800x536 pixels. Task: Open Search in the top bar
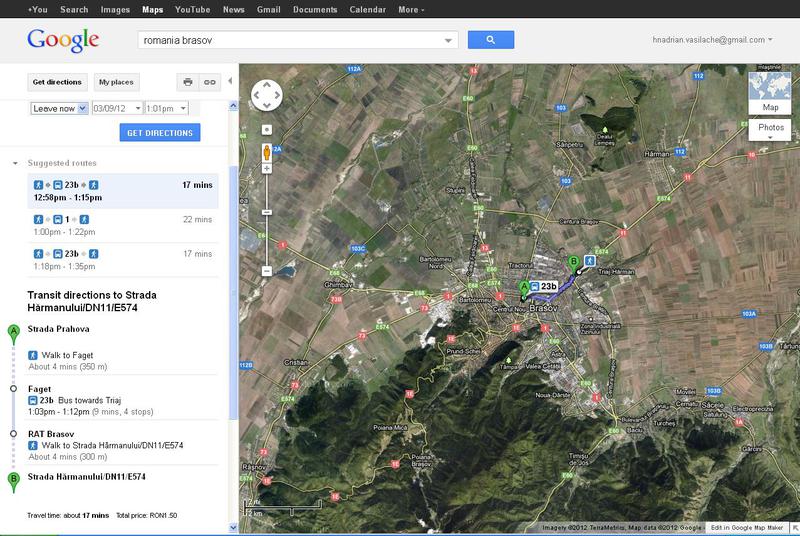pyautogui.click(x=74, y=9)
